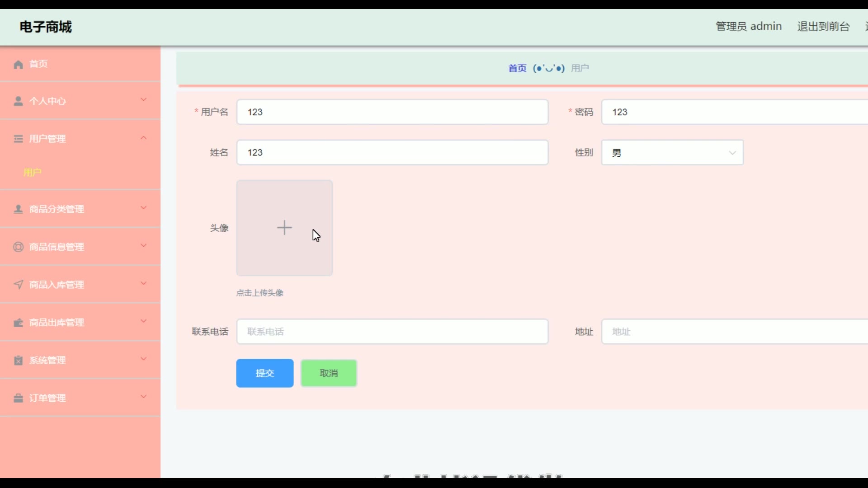Screen dimensions: 868x488
Task: Go to 首页 breadcrumb link
Action: 517,68
